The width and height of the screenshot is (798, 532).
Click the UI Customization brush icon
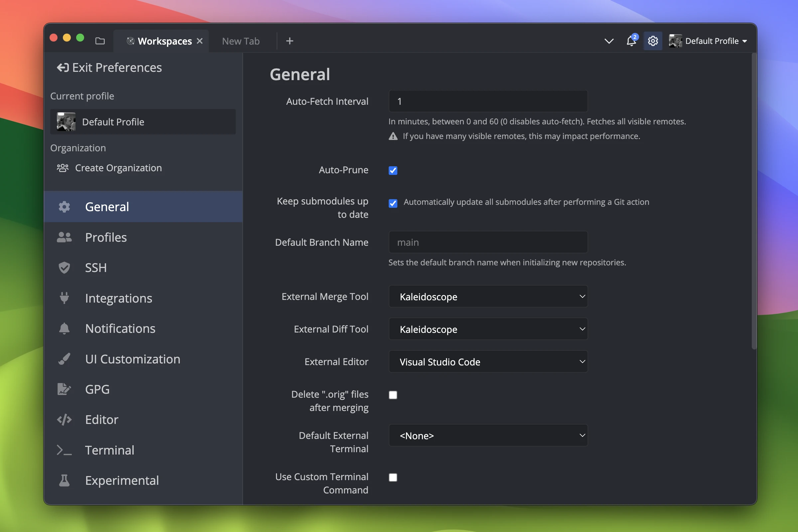click(x=64, y=359)
